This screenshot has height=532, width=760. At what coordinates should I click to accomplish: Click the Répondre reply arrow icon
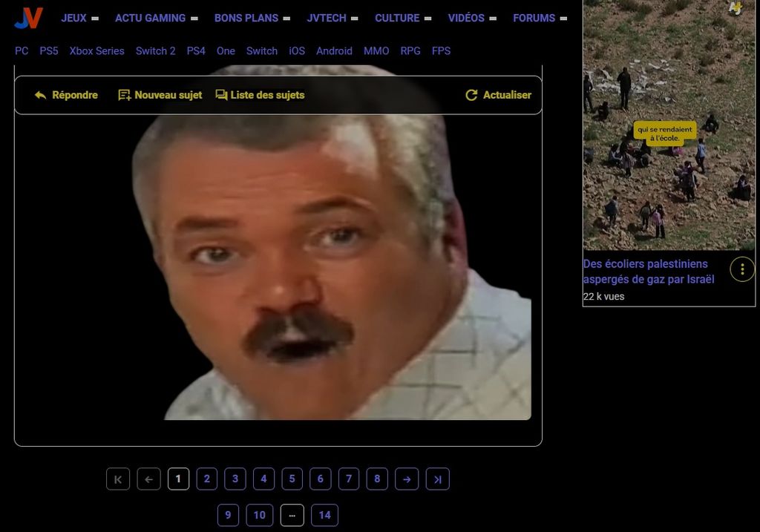coord(41,95)
